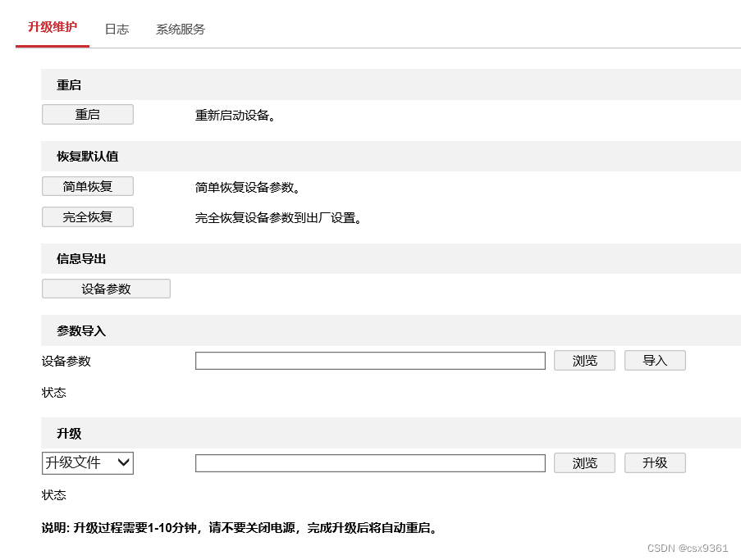The width and height of the screenshot is (741, 560).
Task: Switch to the 升级维护 tab
Action: point(53,27)
